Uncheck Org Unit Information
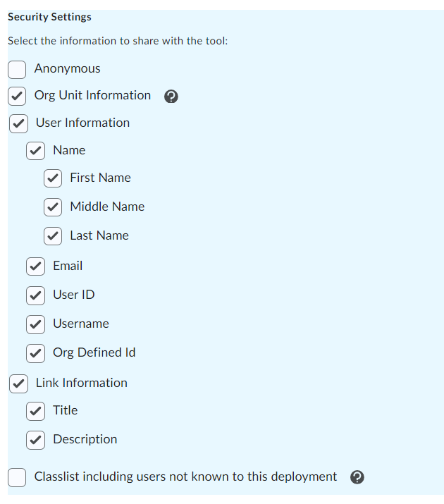Image resolution: width=444 pixels, height=504 pixels. pyautogui.click(x=17, y=96)
